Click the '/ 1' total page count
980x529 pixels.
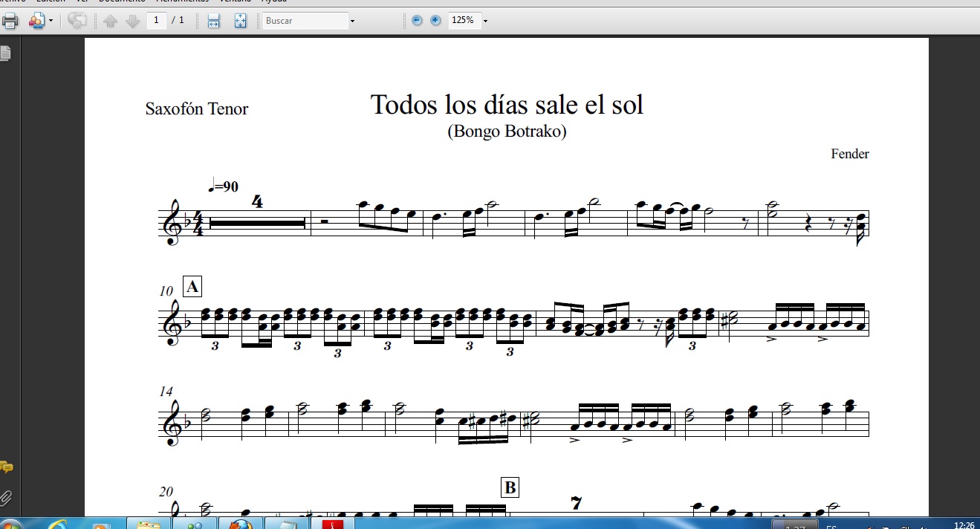(x=178, y=20)
